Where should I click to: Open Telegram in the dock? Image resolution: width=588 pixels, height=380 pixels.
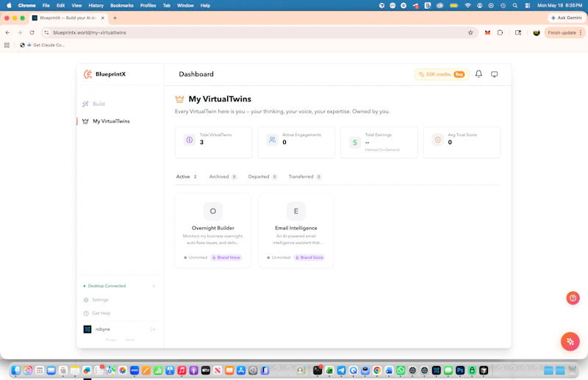(x=341, y=370)
